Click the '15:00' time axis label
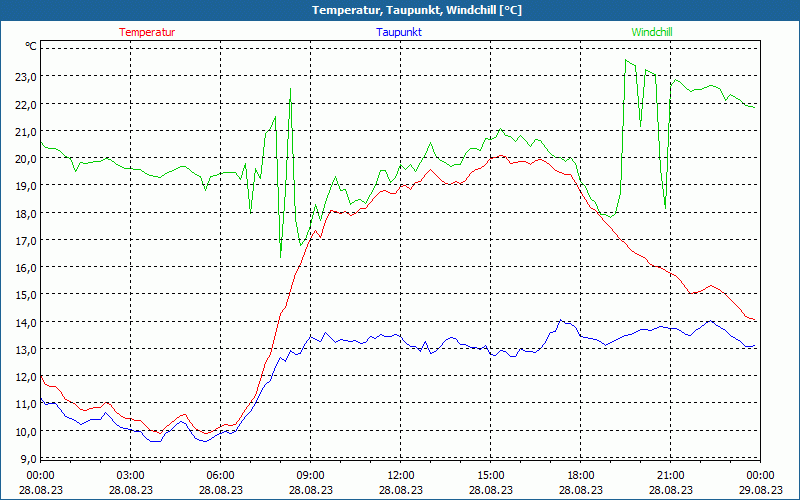The width and height of the screenshot is (800, 500). coord(490,476)
